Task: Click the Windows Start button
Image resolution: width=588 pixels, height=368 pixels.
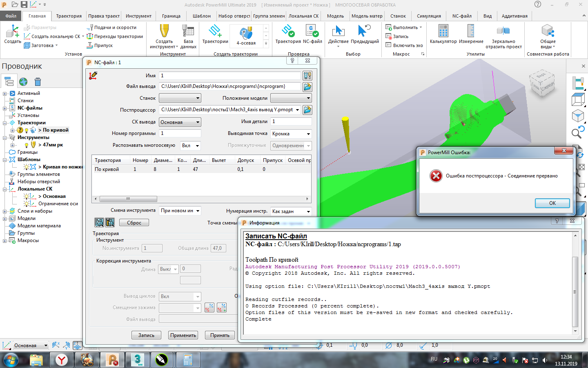Action: pos(11,360)
